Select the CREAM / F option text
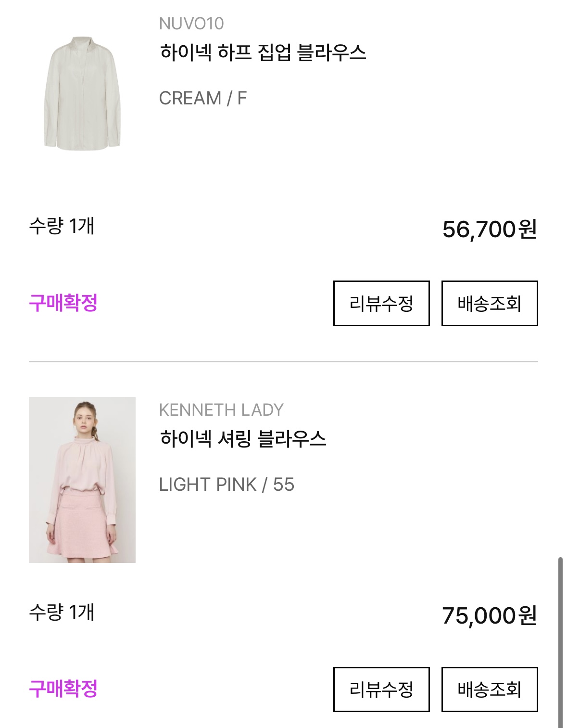 (202, 98)
